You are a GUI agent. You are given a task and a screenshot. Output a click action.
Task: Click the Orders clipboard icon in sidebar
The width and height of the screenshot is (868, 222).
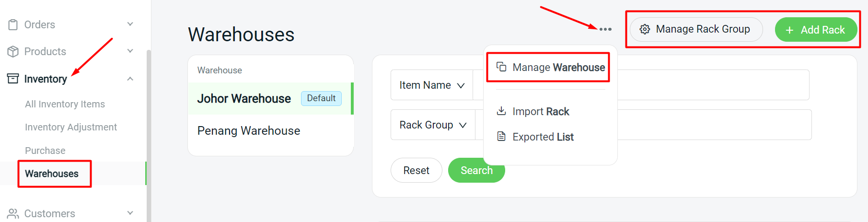coord(13,24)
